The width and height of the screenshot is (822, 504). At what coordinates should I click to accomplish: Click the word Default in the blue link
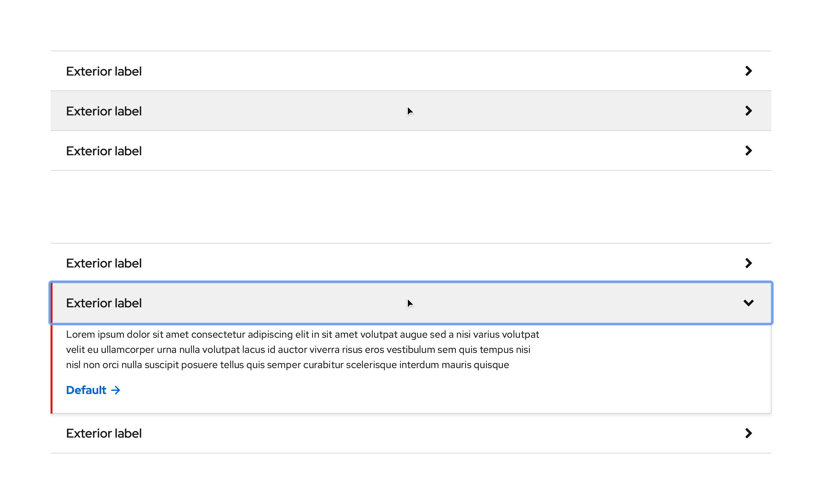86,390
